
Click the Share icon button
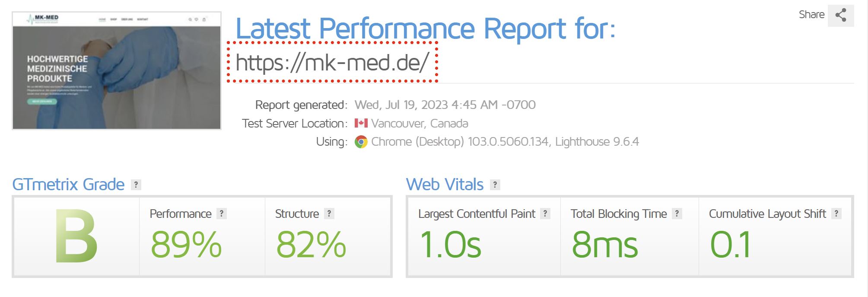pyautogui.click(x=840, y=16)
